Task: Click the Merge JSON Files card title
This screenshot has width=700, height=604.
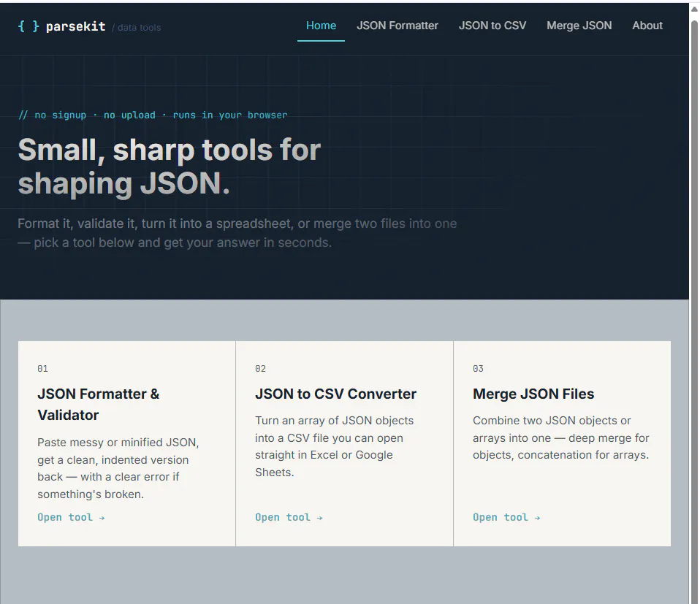Action: tap(533, 394)
